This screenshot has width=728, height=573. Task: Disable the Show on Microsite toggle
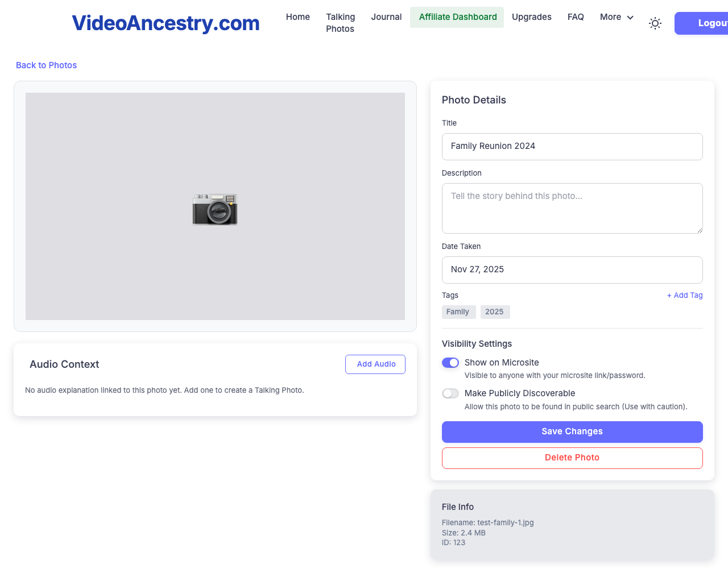(x=450, y=363)
